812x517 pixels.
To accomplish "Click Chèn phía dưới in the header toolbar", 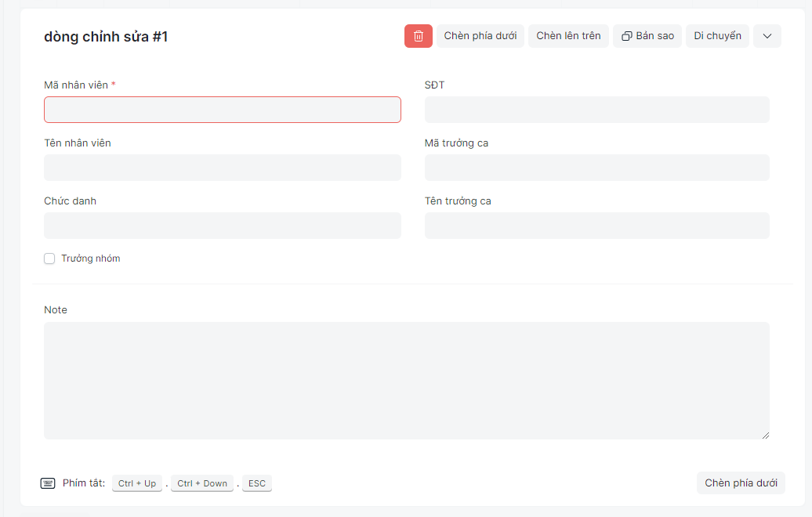I will pyautogui.click(x=480, y=36).
